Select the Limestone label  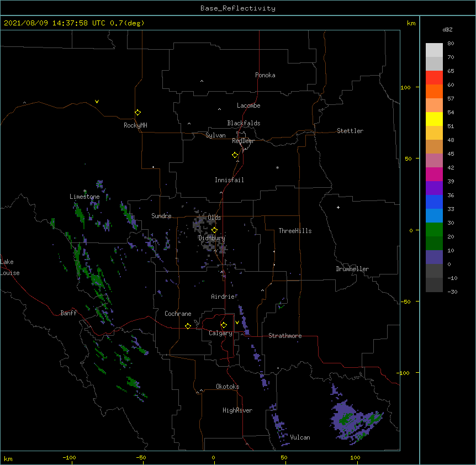click(x=84, y=197)
